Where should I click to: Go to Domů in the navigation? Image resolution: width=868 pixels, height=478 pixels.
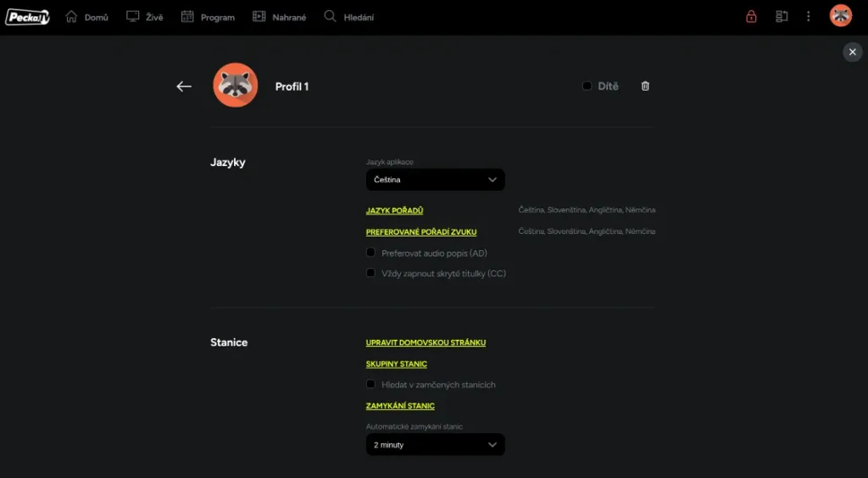86,17
